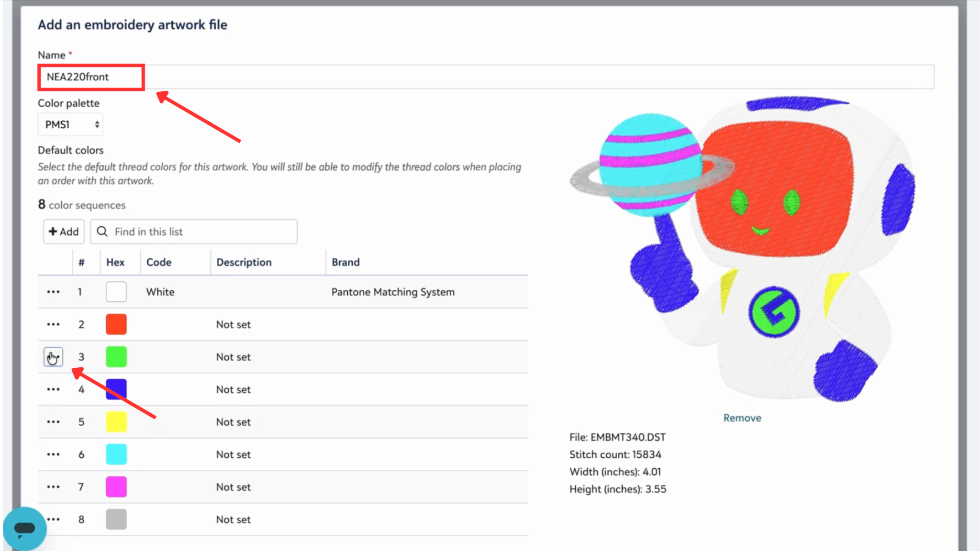Open the options menu for row 1
The height and width of the screenshot is (551, 980).
click(x=53, y=292)
